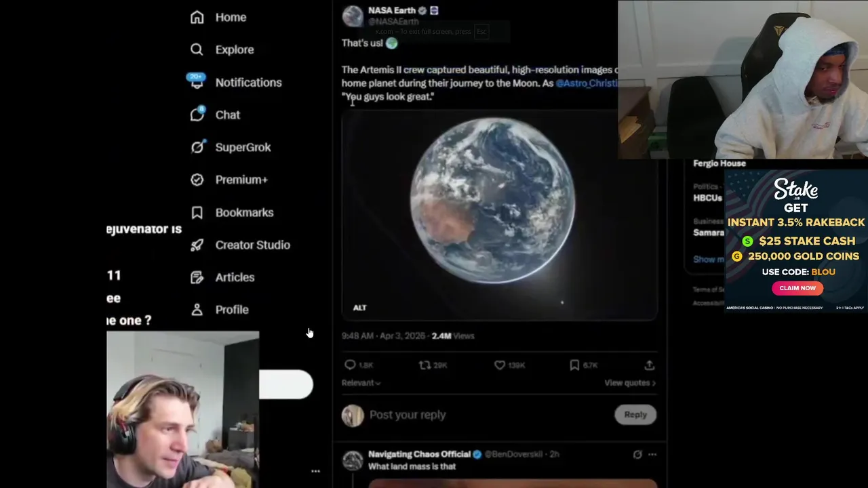Like the tweet with the heart icon

500,365
